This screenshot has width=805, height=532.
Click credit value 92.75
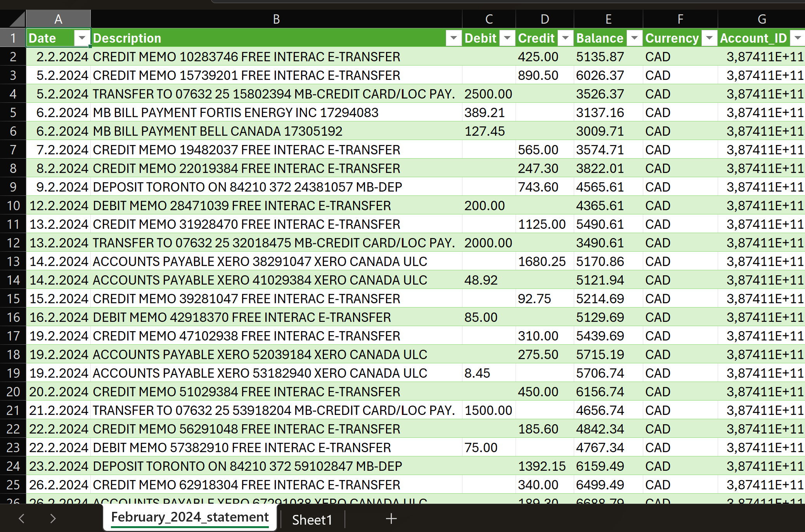545,299
